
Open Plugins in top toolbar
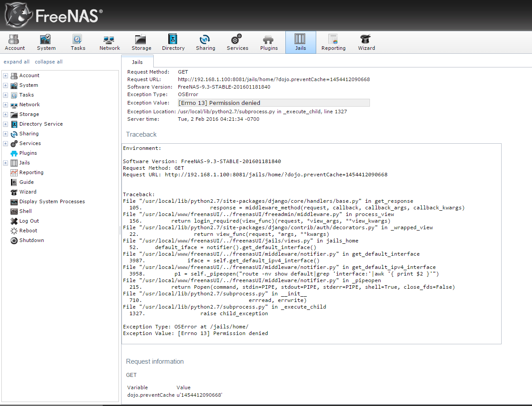click(x=269, y=43)
